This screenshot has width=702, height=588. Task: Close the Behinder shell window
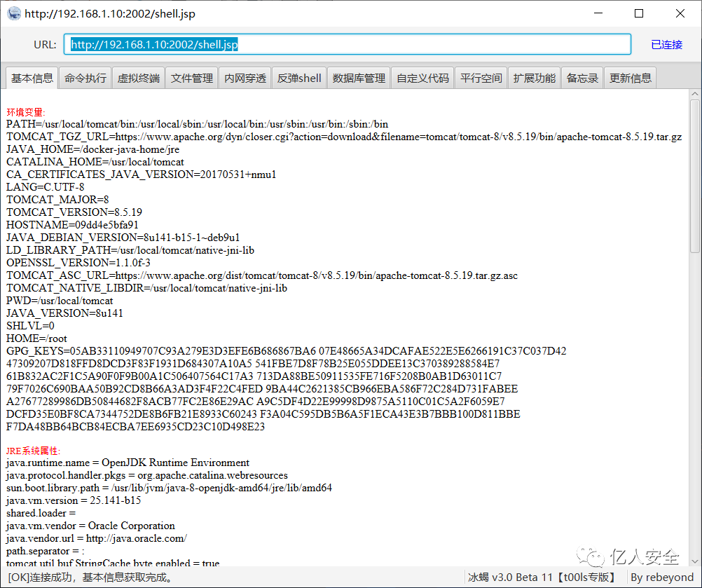[x=680, y=13]
